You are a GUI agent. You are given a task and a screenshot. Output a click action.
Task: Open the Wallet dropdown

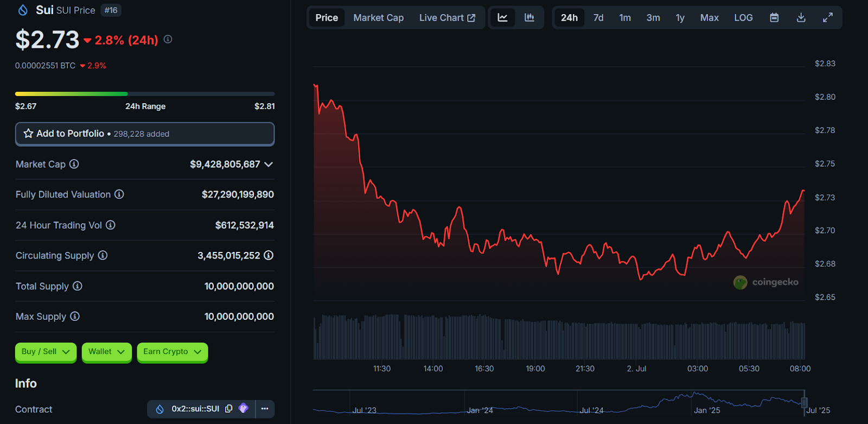(x=107, y=352)
